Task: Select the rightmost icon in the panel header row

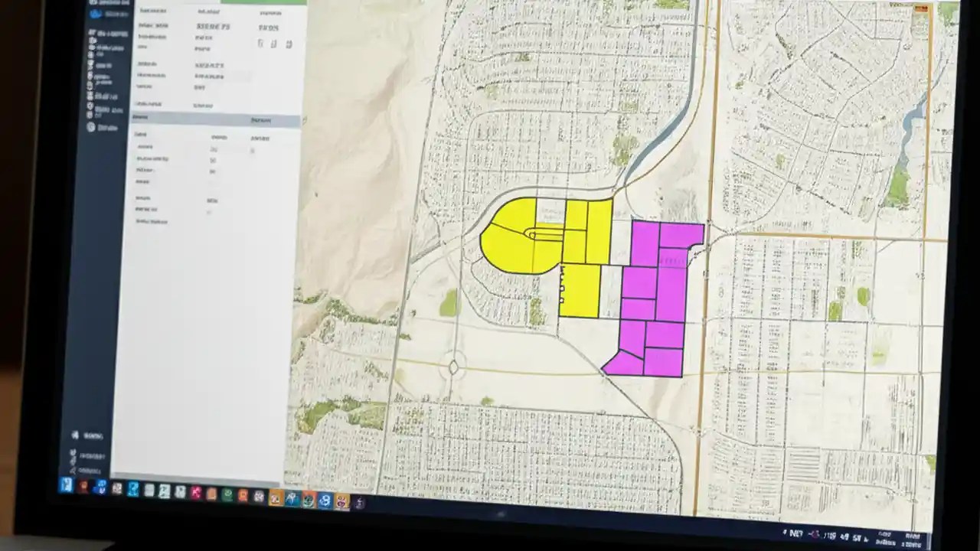Action: pyautogui.click(x=289, y=44)
